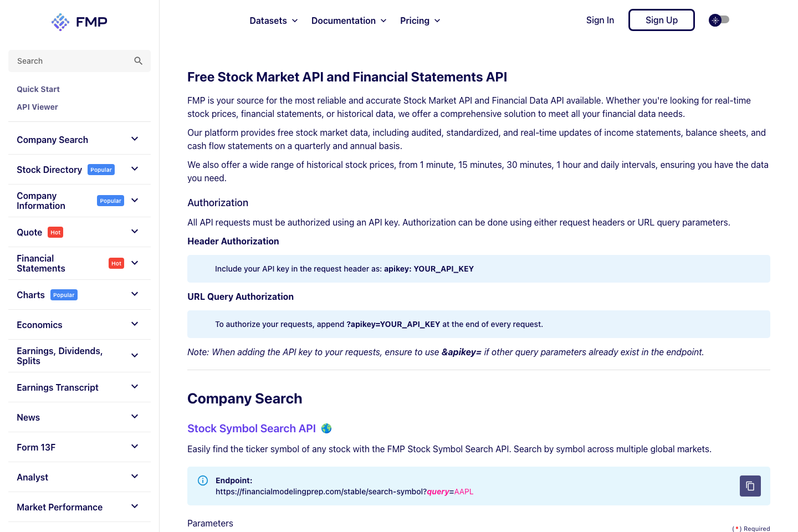Click the globe icon beside Stock Symbol Search API
Image resolution: width=798 pixels, height=532 pixels.
pos(326,428)
